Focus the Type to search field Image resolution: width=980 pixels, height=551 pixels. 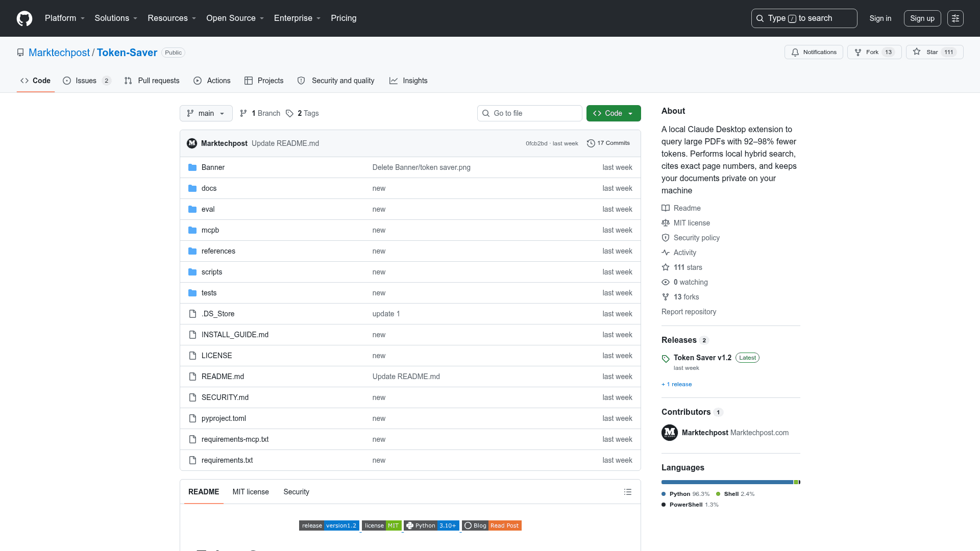click(804, 18)
